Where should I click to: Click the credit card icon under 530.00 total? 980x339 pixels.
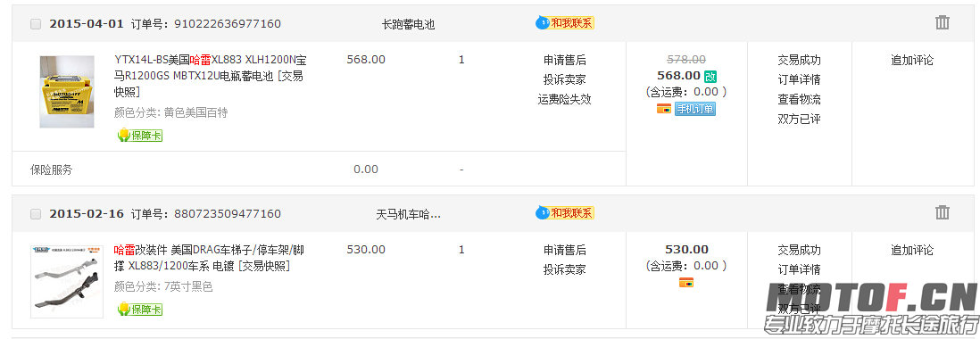point(686,283)
